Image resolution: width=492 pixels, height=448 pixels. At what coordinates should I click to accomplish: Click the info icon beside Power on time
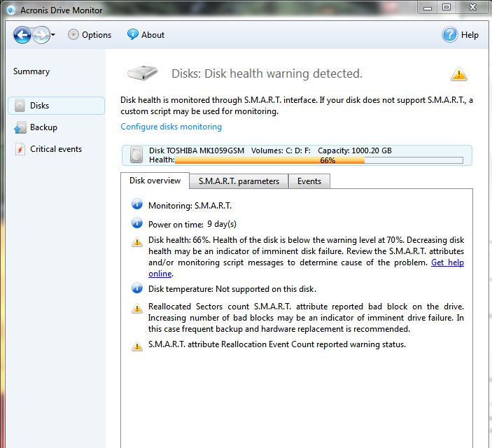pos(136,223)
